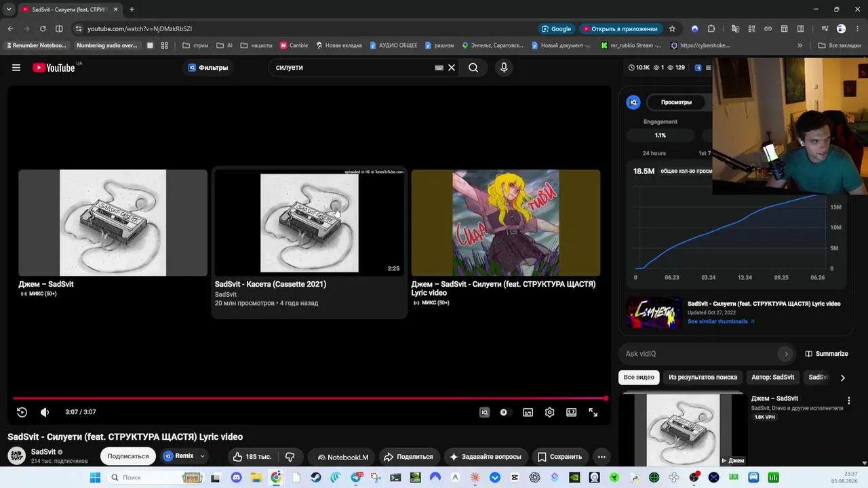Viewport: 868px width, 488px height.
Task: Open Все закладки bookmarks folder
Action: point(840,45)
